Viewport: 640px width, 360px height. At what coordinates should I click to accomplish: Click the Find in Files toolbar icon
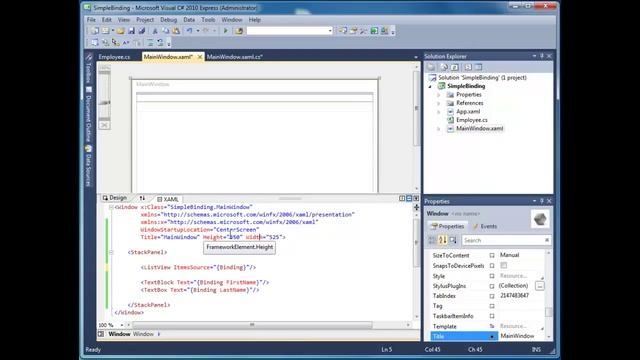239,31
